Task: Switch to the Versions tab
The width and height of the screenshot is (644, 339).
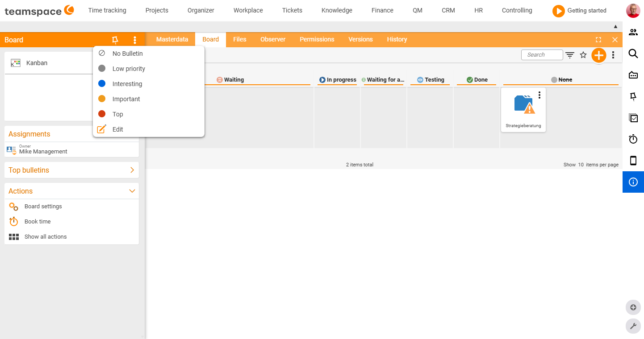Action: point(360,39)
